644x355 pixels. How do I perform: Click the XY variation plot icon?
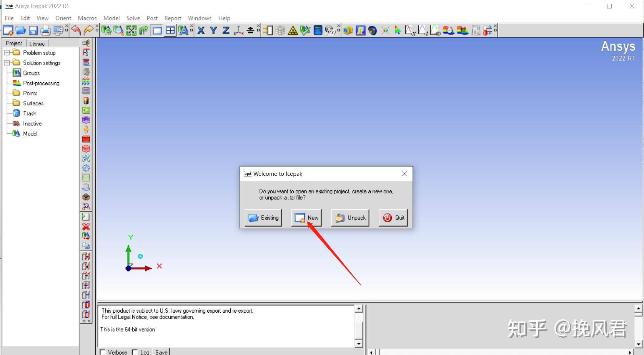(410, 30)
